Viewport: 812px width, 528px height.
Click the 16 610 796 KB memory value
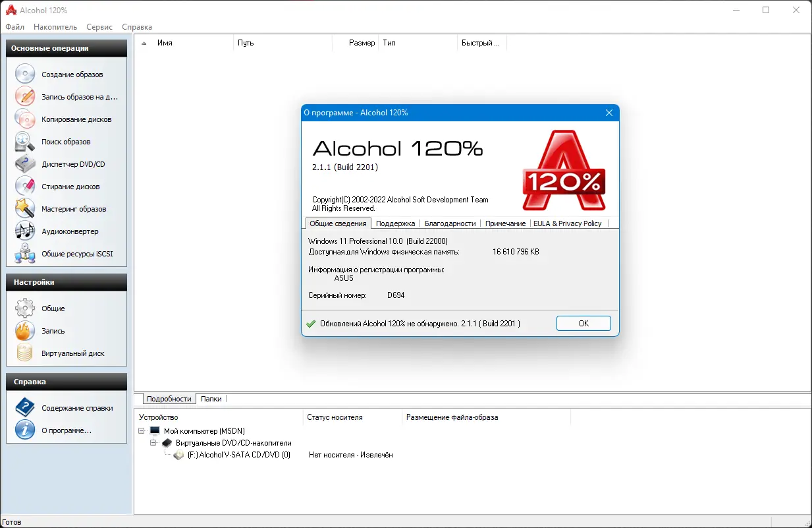coord(516,252)
